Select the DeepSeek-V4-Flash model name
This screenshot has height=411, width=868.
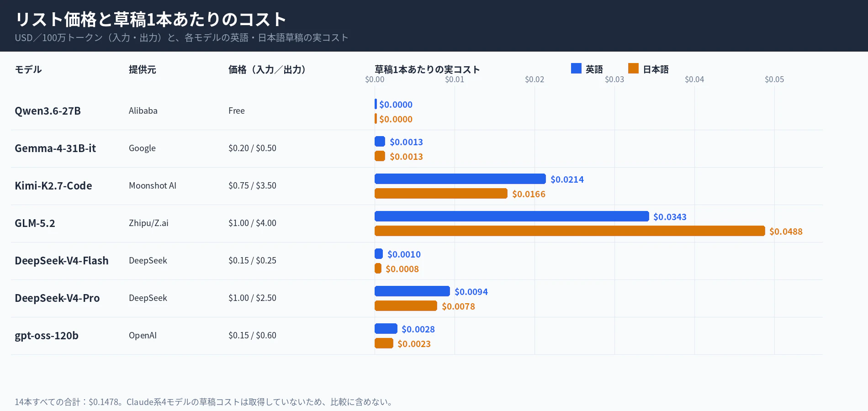(62, 261)
